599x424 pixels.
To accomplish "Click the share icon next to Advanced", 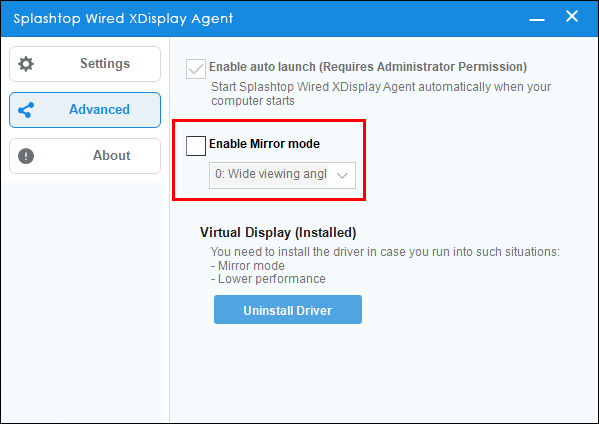I will (26, 110).
